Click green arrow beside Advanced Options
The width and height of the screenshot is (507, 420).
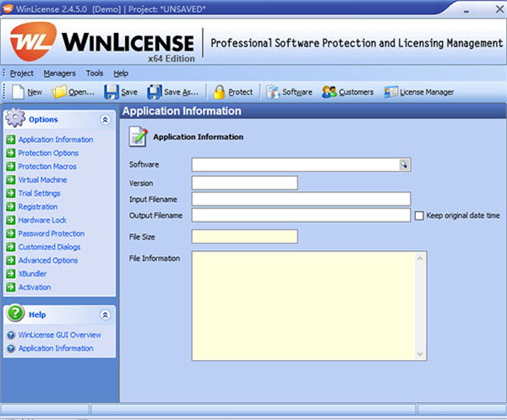pos(11,260)
